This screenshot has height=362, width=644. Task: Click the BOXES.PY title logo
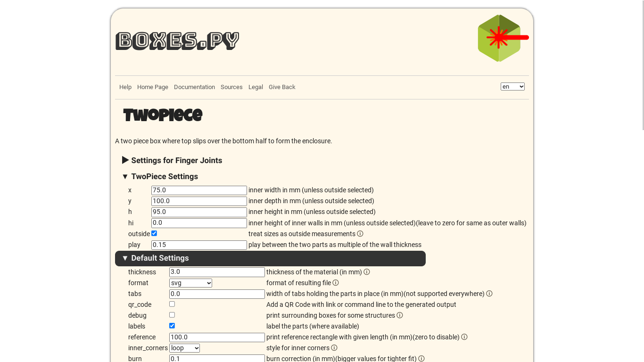[x=177, y=41]
